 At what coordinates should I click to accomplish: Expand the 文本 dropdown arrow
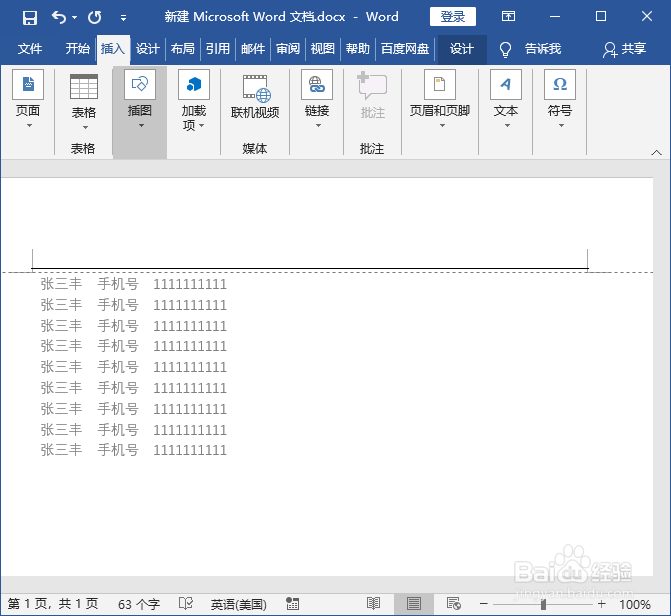click(x=507, y=126)
